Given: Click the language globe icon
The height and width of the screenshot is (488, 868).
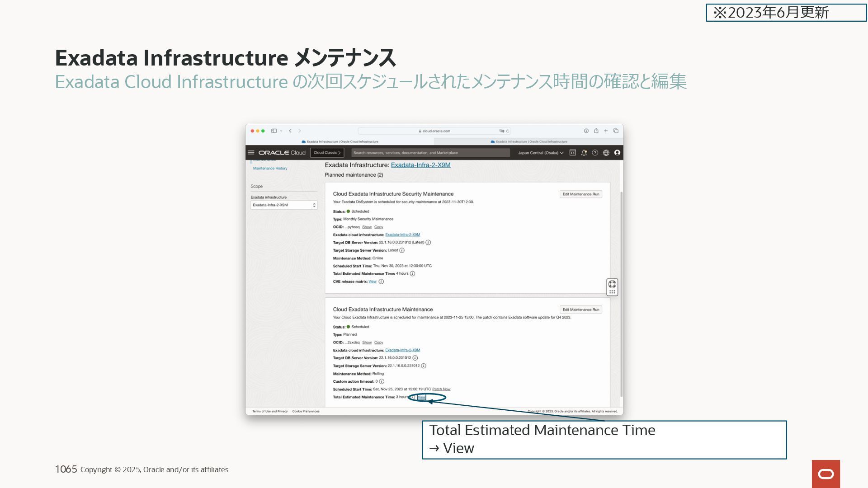Looking at the screenshot, I should click(x=606, y=153).
